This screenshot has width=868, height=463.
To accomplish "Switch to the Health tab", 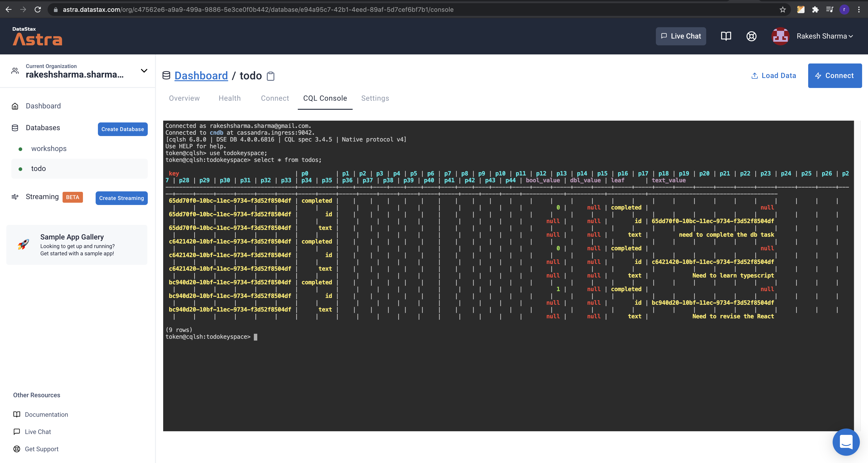I will (x=230, y=98).
